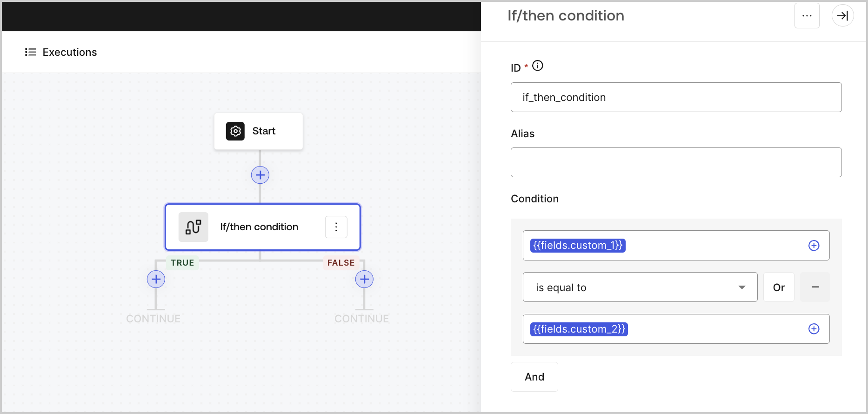The height and width of the screenshot is (414, 868).
Task: Click CONTINUE under the TRUE branch
Action: (154, 319)
